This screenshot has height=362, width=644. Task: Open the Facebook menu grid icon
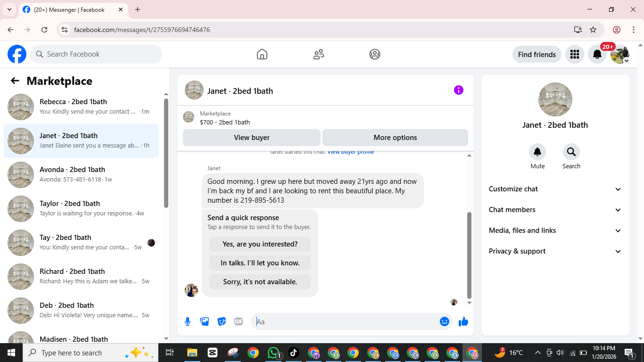[x=574, y=54]
